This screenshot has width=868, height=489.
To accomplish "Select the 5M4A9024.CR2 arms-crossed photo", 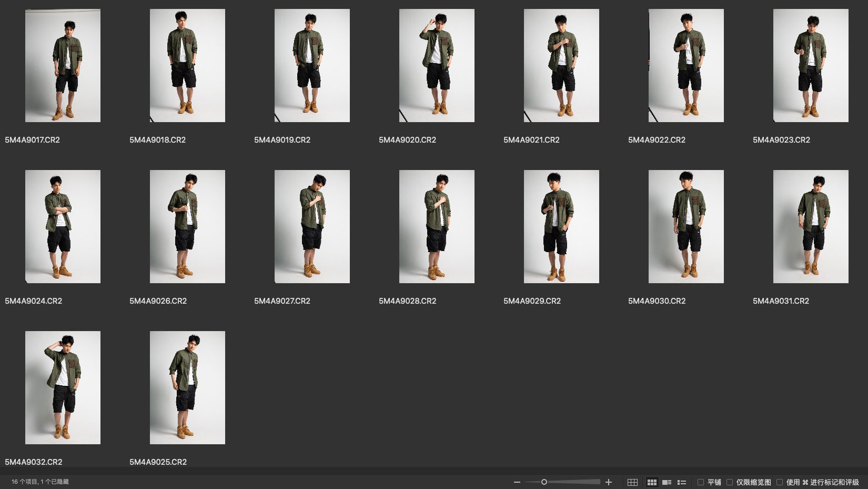I will coord(63,227).
